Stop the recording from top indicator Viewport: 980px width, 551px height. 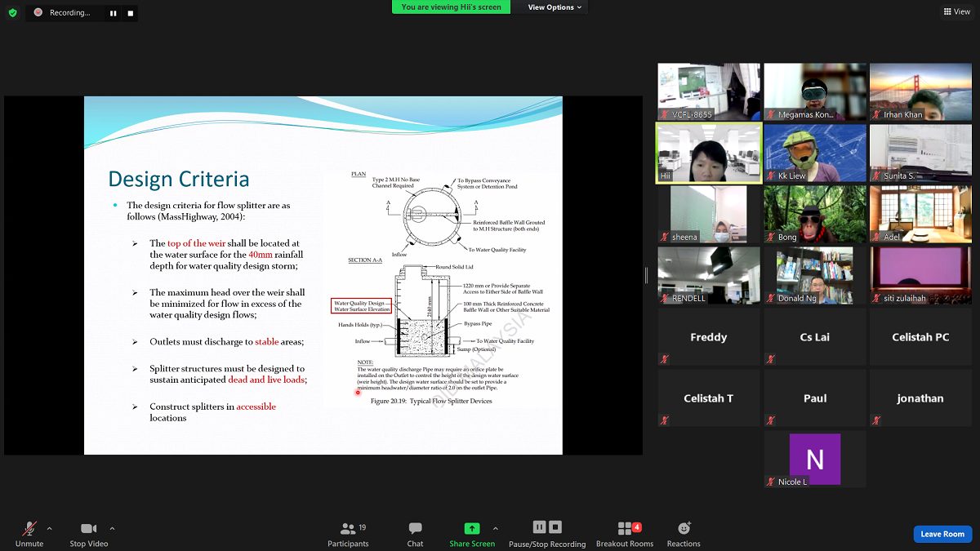tap(130, 13)
